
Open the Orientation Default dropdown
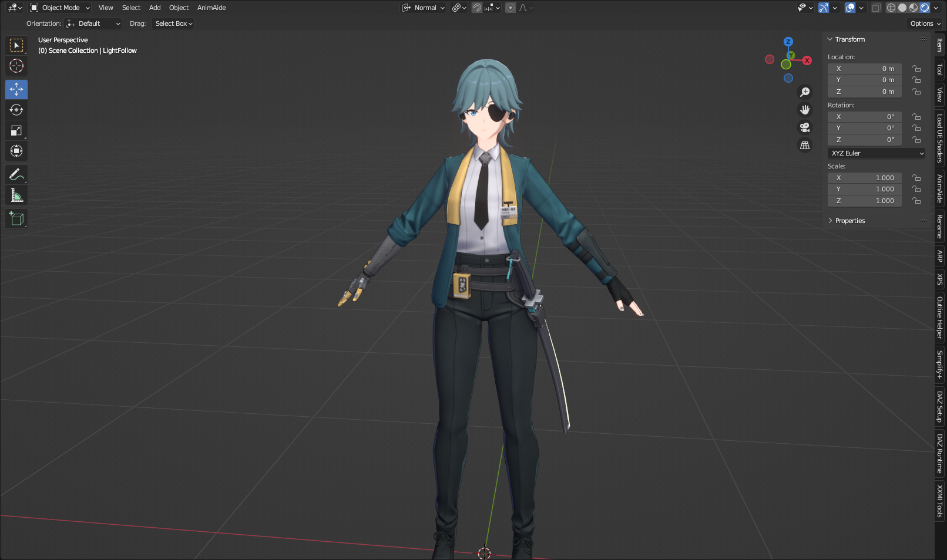coord(93,23)
